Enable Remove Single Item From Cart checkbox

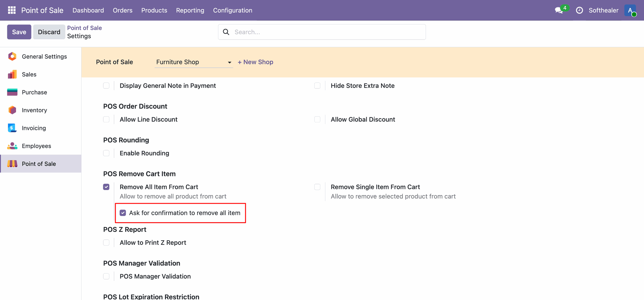(317, 187)
